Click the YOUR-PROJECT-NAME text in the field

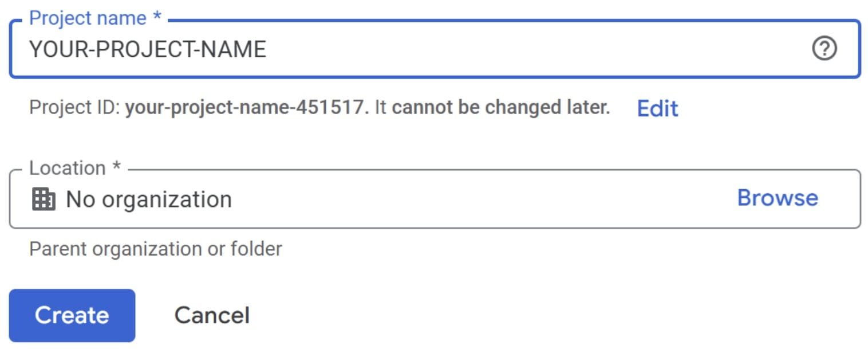148,50
